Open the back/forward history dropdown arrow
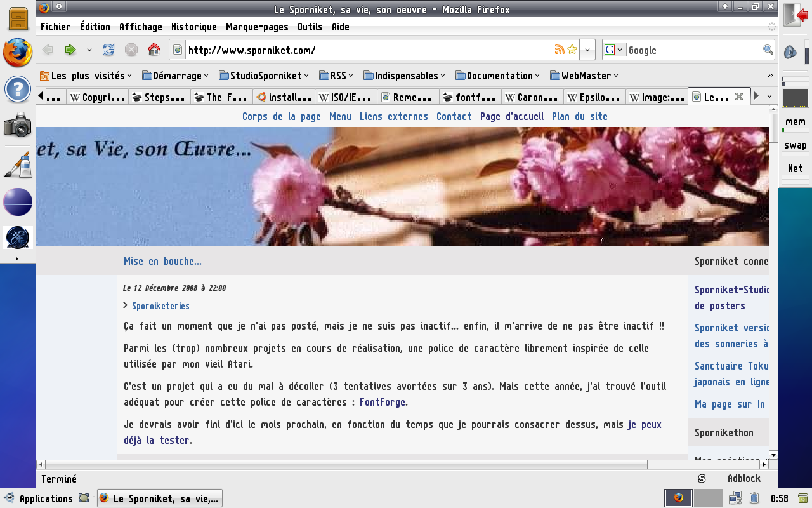Image resolution: width=812 pixels, height=508 pixels. (89, 50)
